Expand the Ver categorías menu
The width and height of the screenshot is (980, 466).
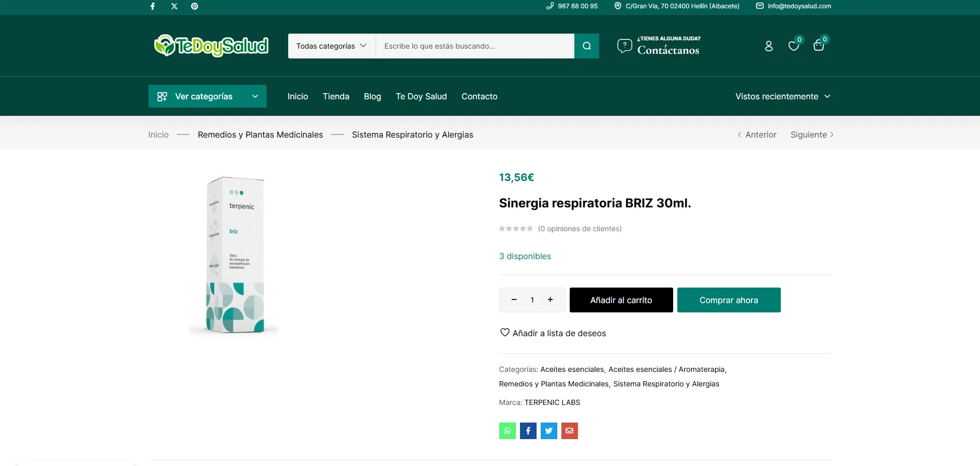pyautogui.click(x=207, y=96)
